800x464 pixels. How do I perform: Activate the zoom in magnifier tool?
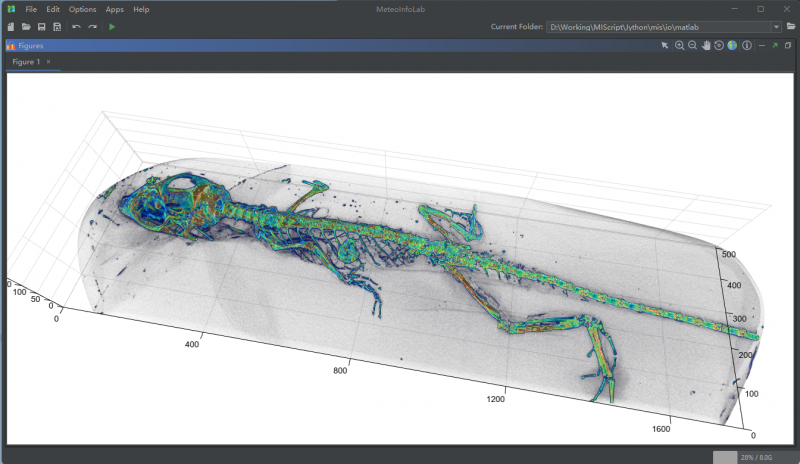pyautogui.click(x=679, y=46)
